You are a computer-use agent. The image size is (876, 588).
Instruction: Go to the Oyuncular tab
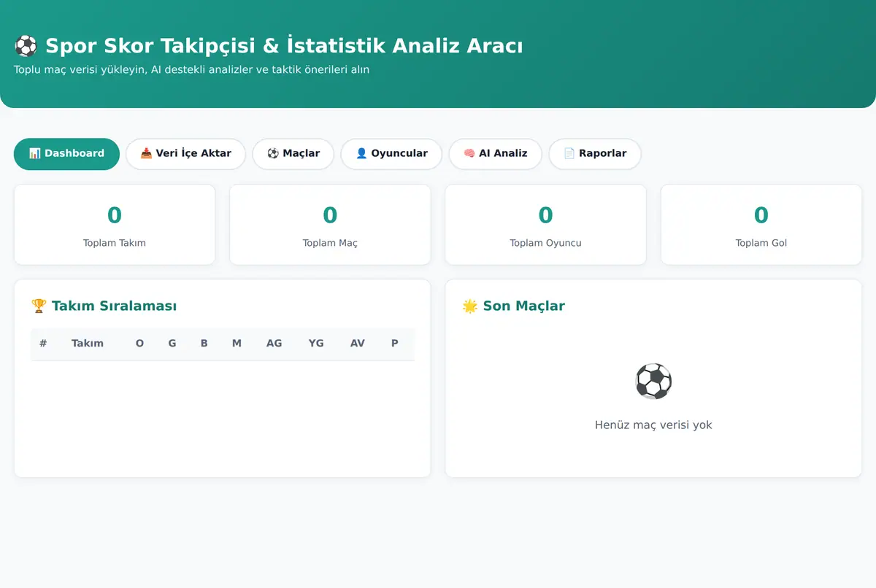coord(391,154)
